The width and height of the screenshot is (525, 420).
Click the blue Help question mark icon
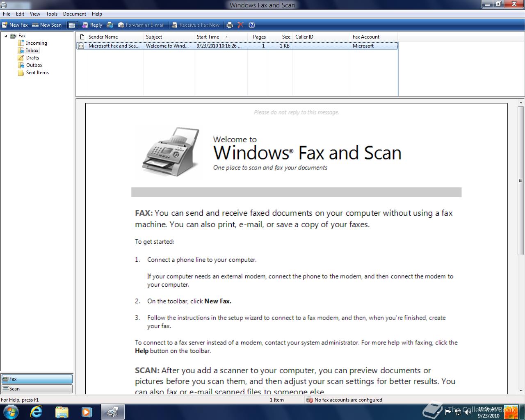(252, 25)
